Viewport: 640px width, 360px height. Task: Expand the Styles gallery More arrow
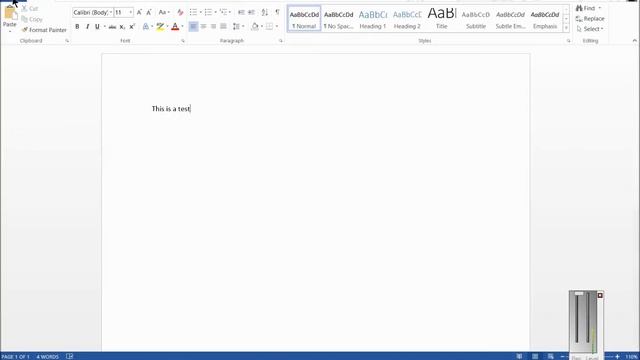[566, 28]
